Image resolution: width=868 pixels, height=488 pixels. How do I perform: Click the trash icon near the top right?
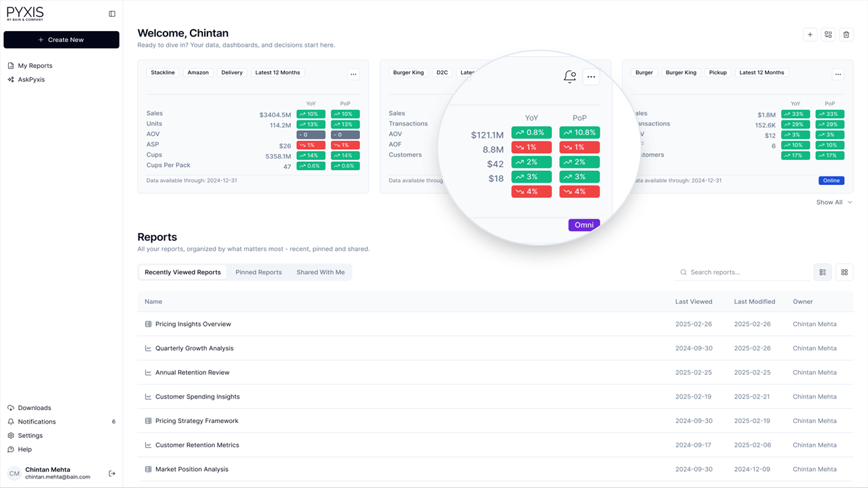846,34
